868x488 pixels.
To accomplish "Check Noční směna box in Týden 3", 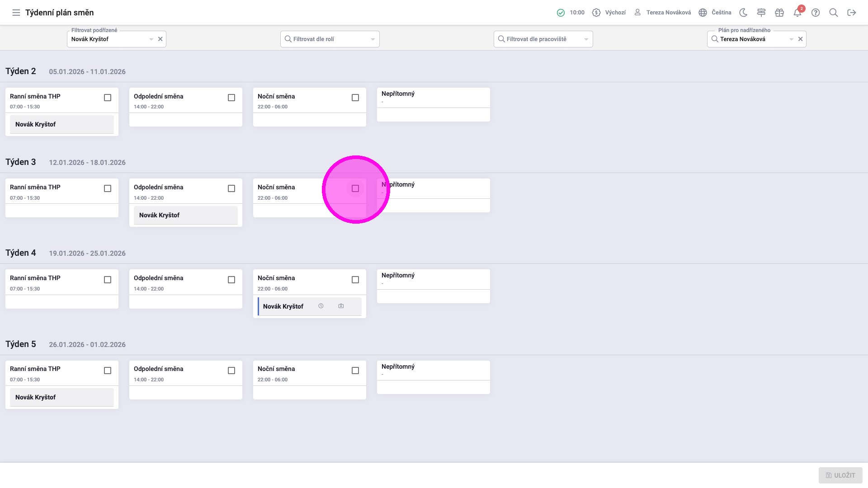I will 355,188.
